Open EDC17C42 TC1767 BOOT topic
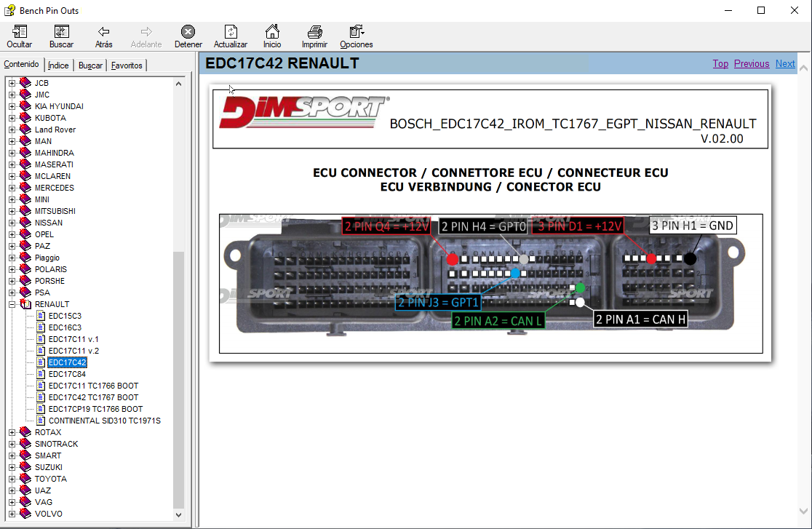812x529 pixels. click(x=93, y=397)
